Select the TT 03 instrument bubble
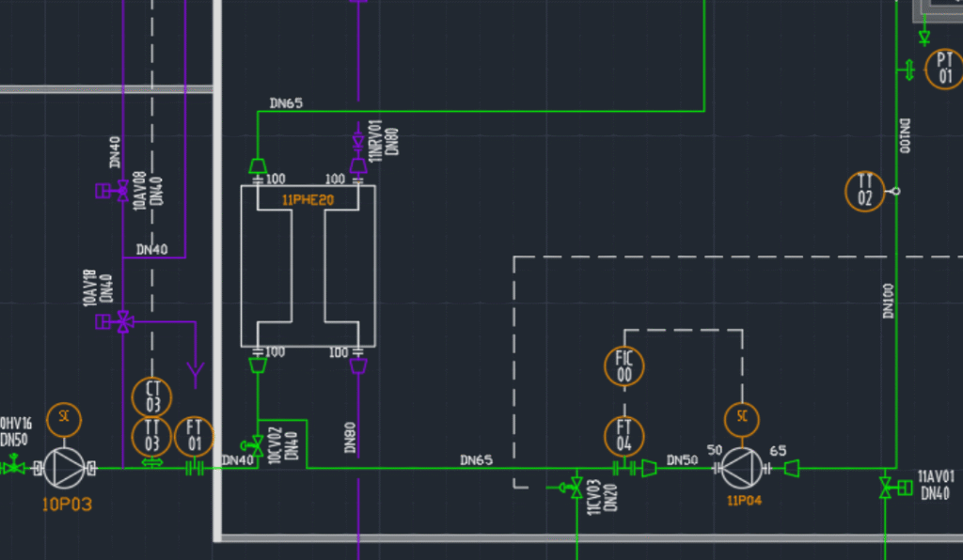 151,437
